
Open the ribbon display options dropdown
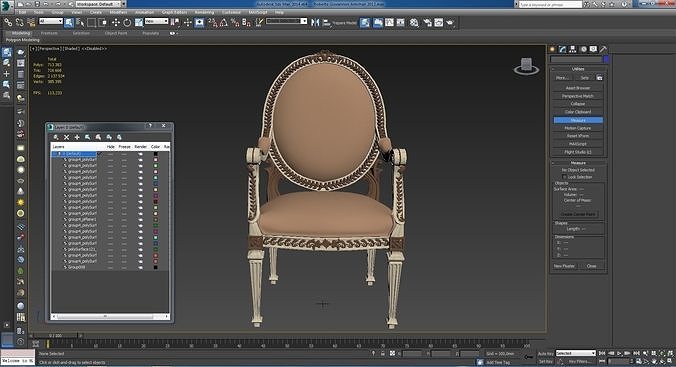pos(173,33)
